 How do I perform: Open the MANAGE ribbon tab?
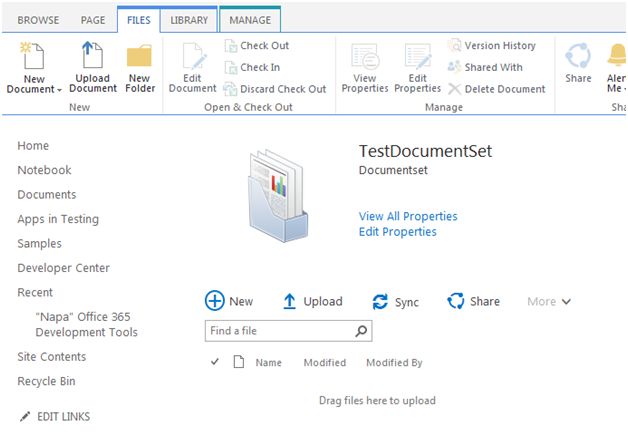pos(250,20)
